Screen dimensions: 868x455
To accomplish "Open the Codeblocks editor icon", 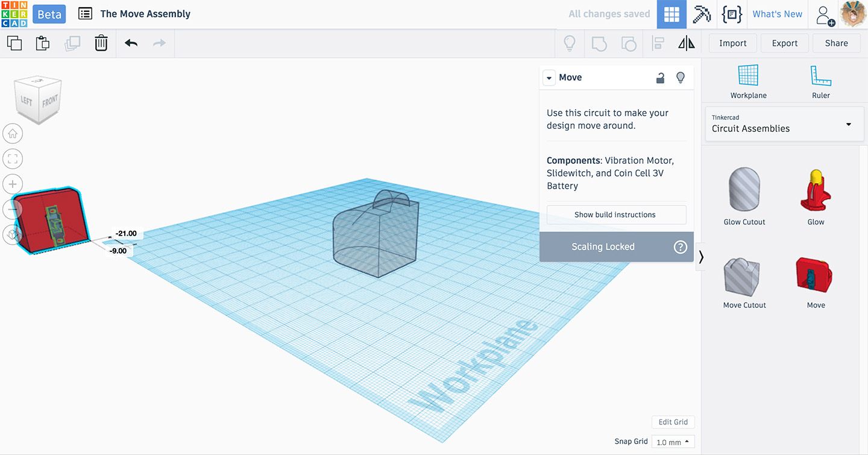I will pyautogui.click(x=732, y=14).
